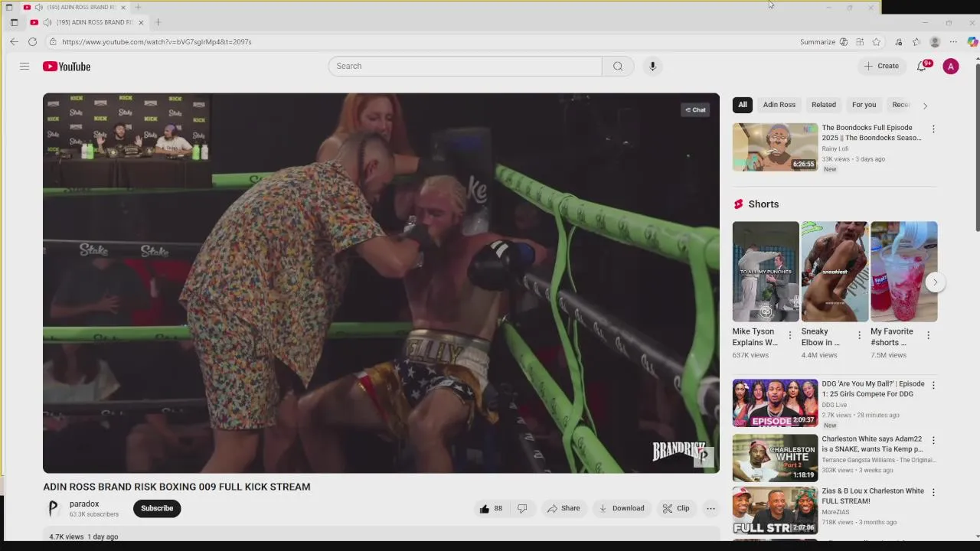980x551 pixels.
Task: Select the Related filter chip
Action: click(x=824, y=105)
